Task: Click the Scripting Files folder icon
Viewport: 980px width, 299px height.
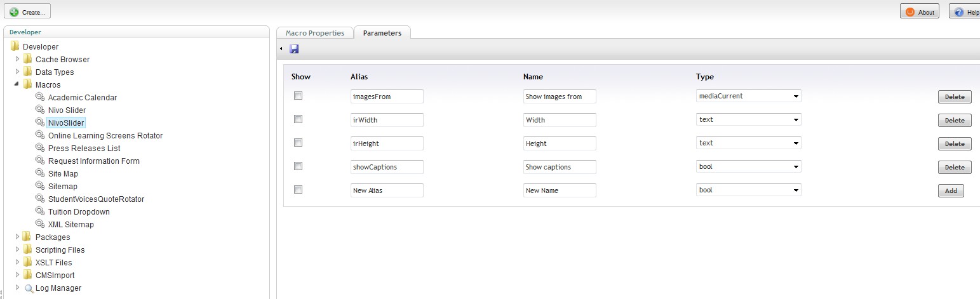Action: 27,249
